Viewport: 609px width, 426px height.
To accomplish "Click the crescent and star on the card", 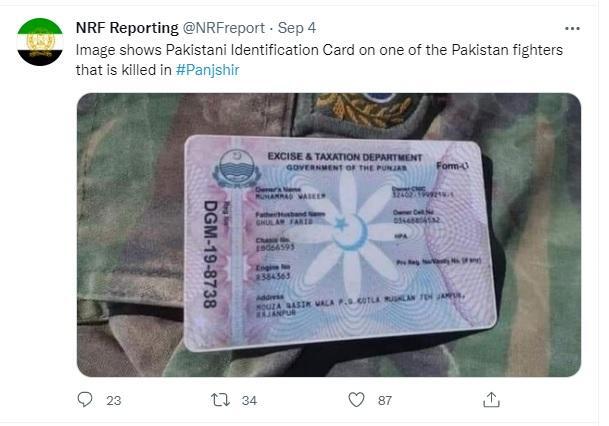I will pyautogui.click(x=350, y=232).
